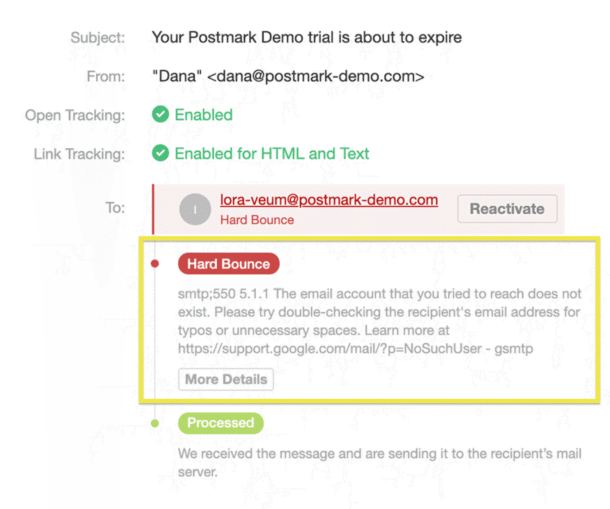Click the "To:" field label
This screenshot has width=610, height=509.
pos(115,208)
